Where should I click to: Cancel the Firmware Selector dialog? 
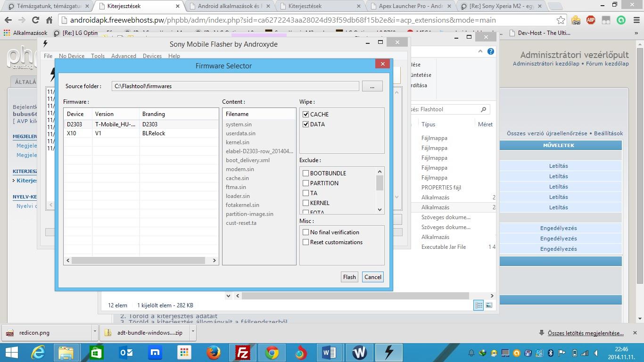tap(372, 277)
